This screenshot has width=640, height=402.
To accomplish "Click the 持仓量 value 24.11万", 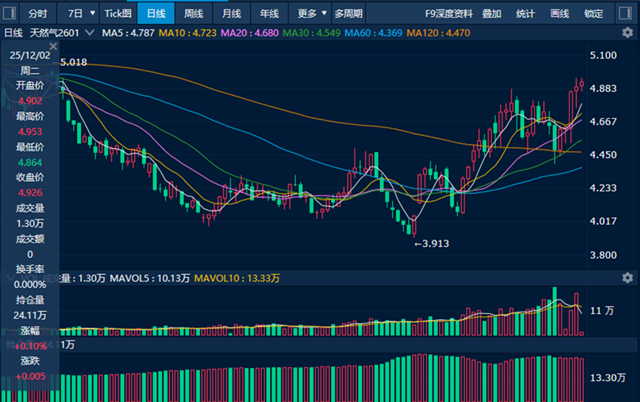I will [30, 315].
